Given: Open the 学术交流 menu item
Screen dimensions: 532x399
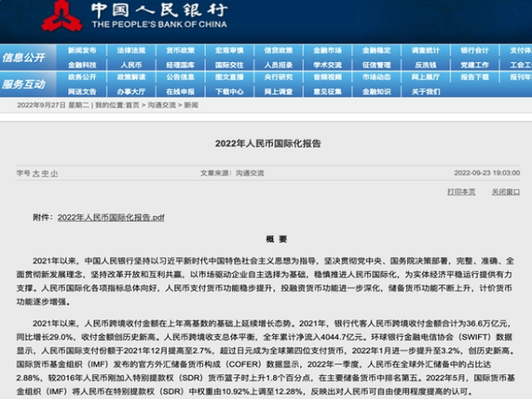Looking at the screenshot, I should (x=327, y=65).
